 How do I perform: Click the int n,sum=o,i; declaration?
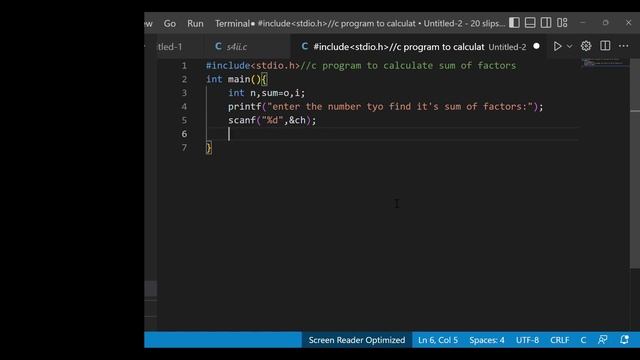267,93
